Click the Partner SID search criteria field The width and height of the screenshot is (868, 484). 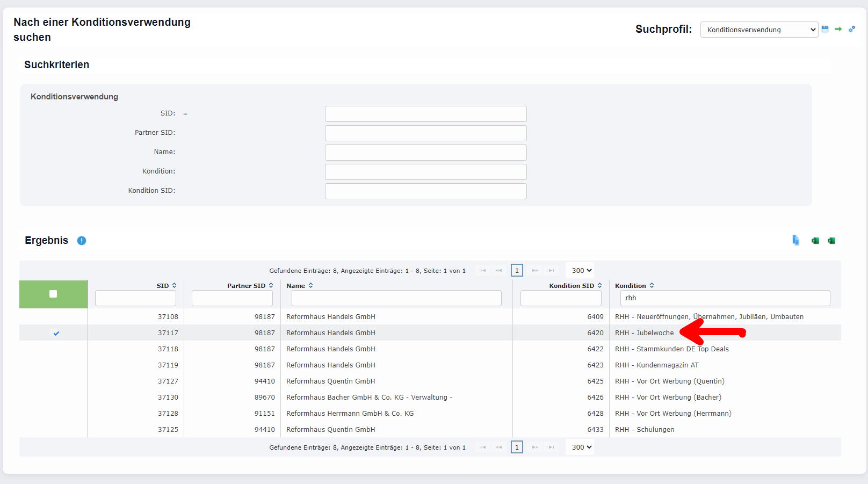pos(425,133)
